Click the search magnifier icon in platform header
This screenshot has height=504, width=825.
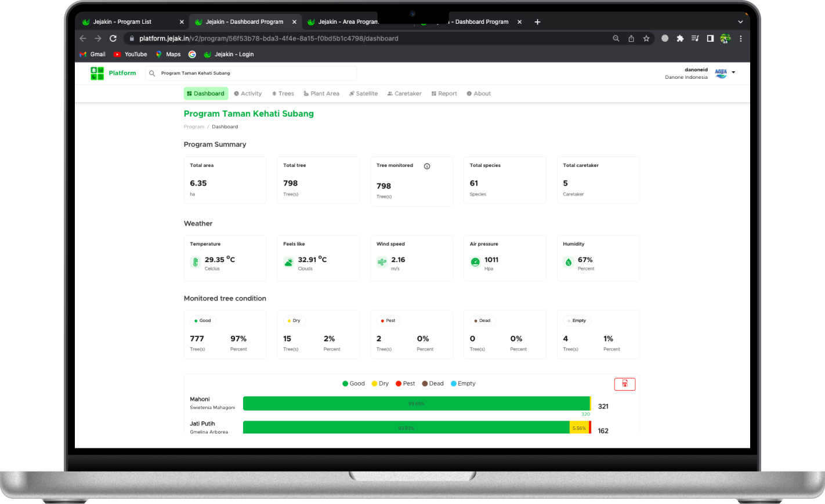click(152, 74)
